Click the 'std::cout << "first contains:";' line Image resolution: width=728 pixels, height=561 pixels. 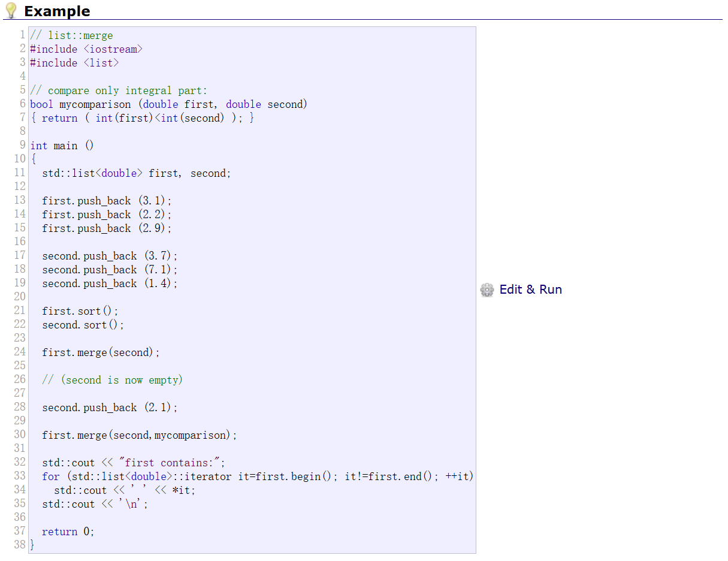pyautogui.click(x=134, y=463)
